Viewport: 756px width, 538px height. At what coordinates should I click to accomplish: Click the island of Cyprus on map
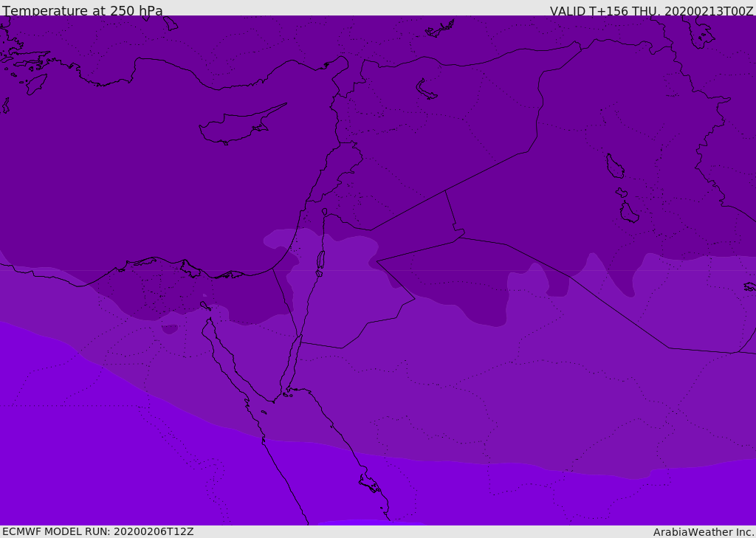pos(242,124)
